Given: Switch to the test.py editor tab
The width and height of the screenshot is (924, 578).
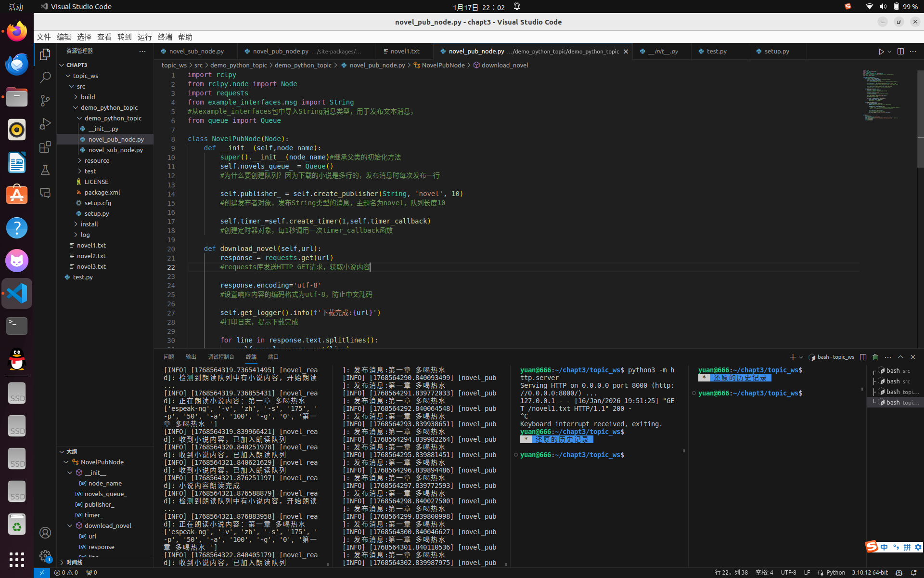Looking at the screenshot, I should pyautogui.click(x=717, y=51).
